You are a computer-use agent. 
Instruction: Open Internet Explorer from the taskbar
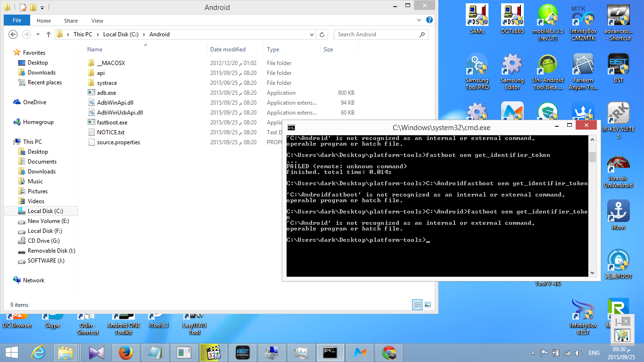pos(38,353)
